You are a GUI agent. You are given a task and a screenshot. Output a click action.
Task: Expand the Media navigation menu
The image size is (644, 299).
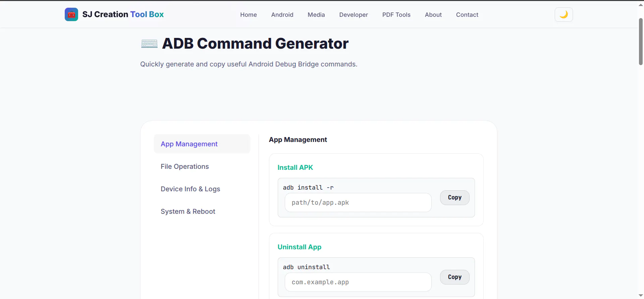(316, 15)
